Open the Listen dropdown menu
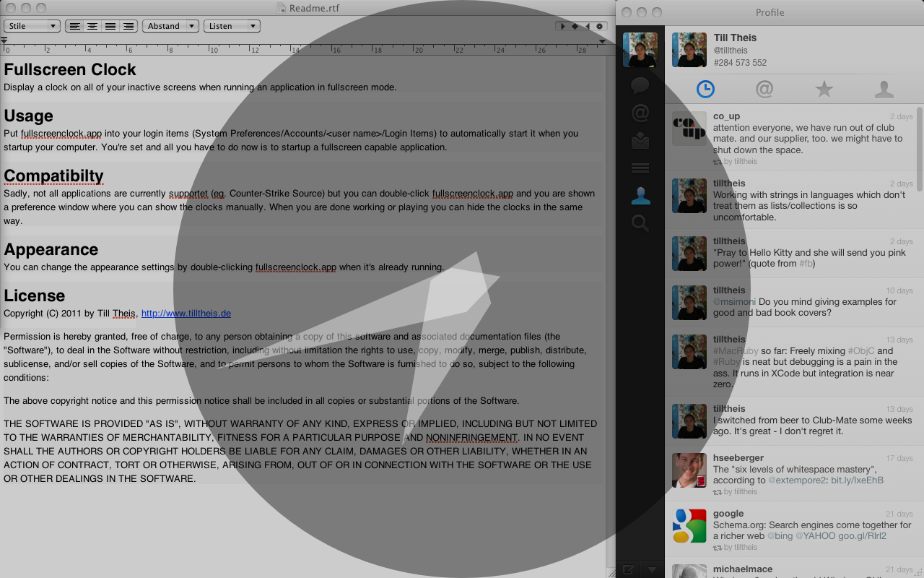Image resolution: width=924 pixels, height=578 pixels. tap(232, 25)
